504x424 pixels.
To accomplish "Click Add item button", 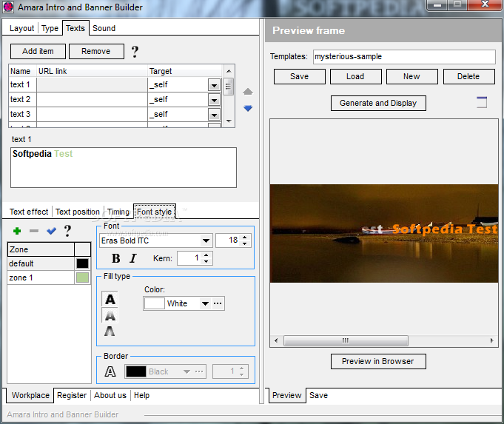I will [x=38, y=52].
